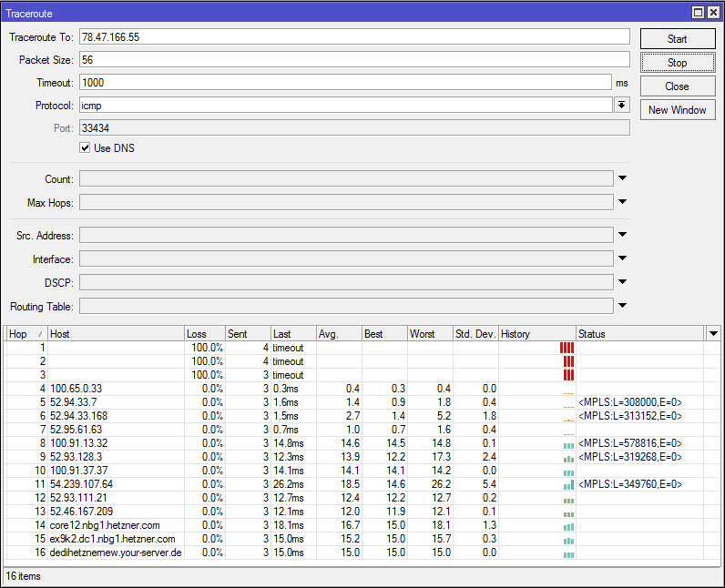725x588 pixels.
Task: Toggle the Use DNS checkbox
Action: 85,147
